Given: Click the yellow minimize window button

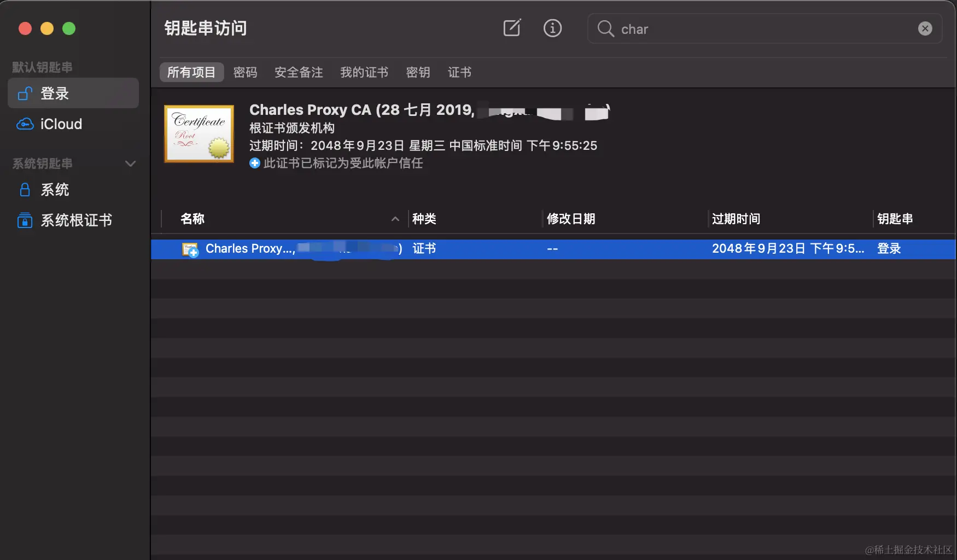Looking at the screenshot, I should click(x=47, y=28).
